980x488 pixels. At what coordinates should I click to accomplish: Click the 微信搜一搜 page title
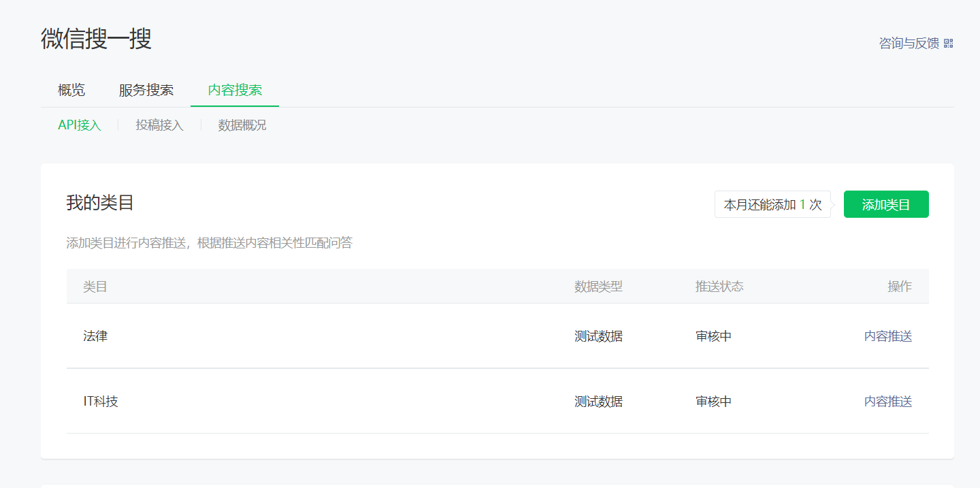coord(96,39)
